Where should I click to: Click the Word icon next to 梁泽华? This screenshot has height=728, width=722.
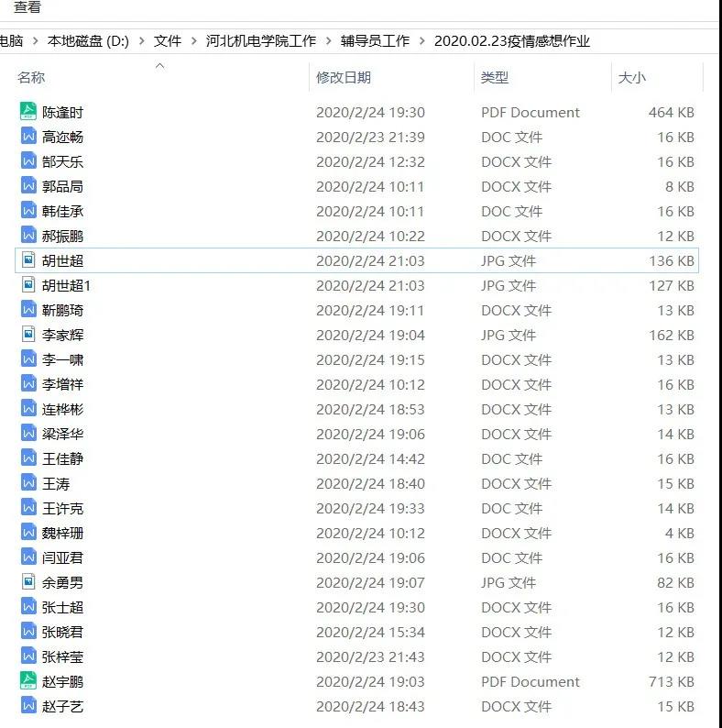[x=28, y=433]
